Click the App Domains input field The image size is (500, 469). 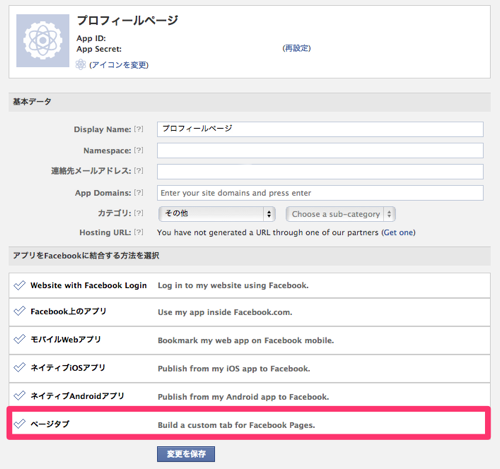(x=320, y=193)
